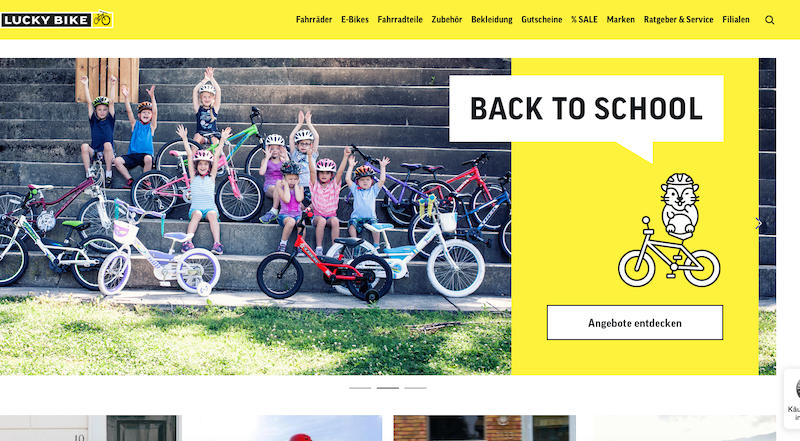The height and width of the screenshot is (441, 800).
Task: Select the first carousel slide indicator
Action: (360, 388)
